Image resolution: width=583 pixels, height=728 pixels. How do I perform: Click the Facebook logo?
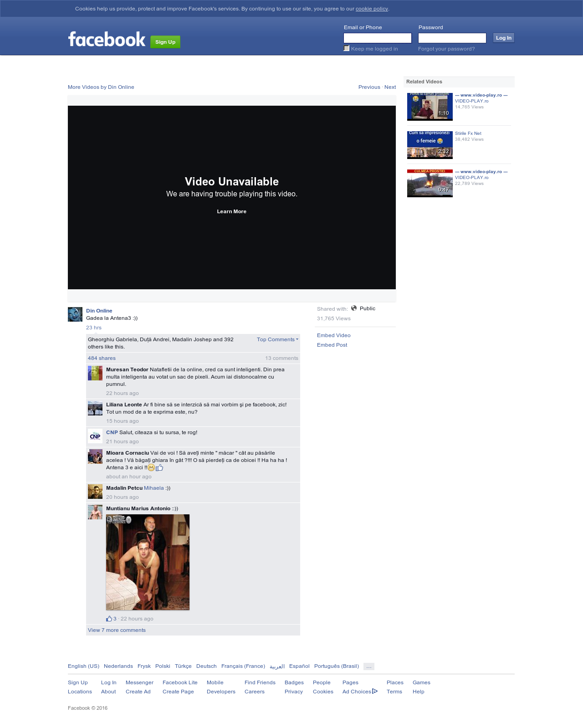(107, 40)
